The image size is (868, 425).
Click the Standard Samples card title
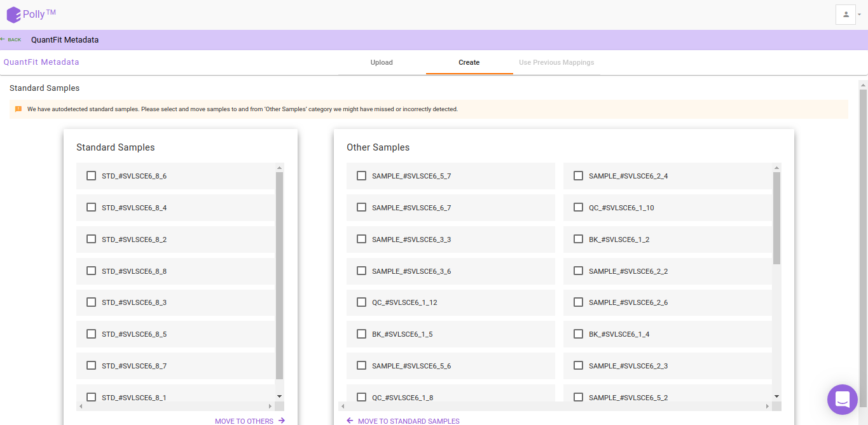coord(116,147)
